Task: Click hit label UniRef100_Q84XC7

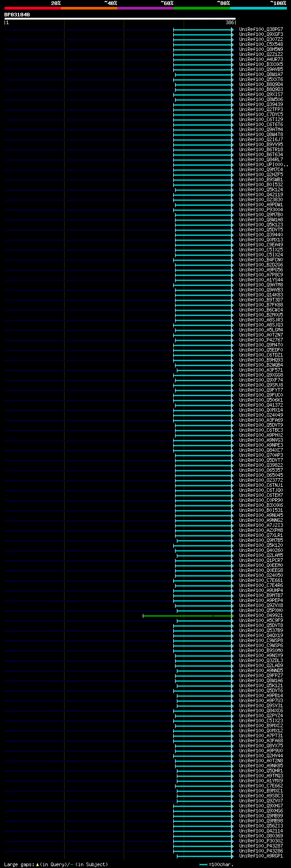Action: click(x=261, y=450)
